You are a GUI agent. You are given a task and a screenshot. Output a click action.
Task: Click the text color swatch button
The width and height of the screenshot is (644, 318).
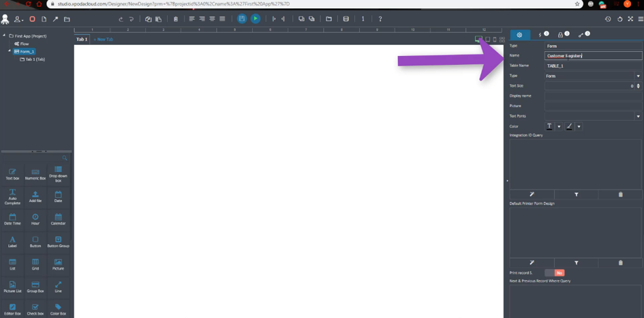549,127
